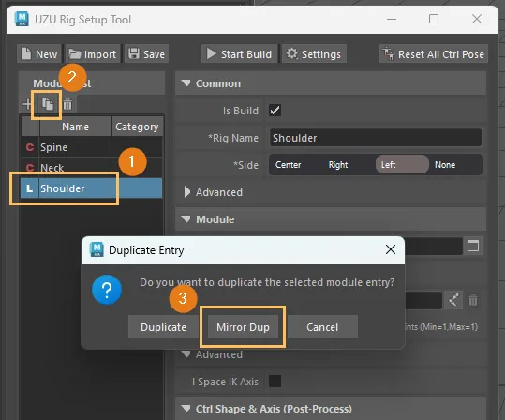Set Side to Right

tap(338, 165)
